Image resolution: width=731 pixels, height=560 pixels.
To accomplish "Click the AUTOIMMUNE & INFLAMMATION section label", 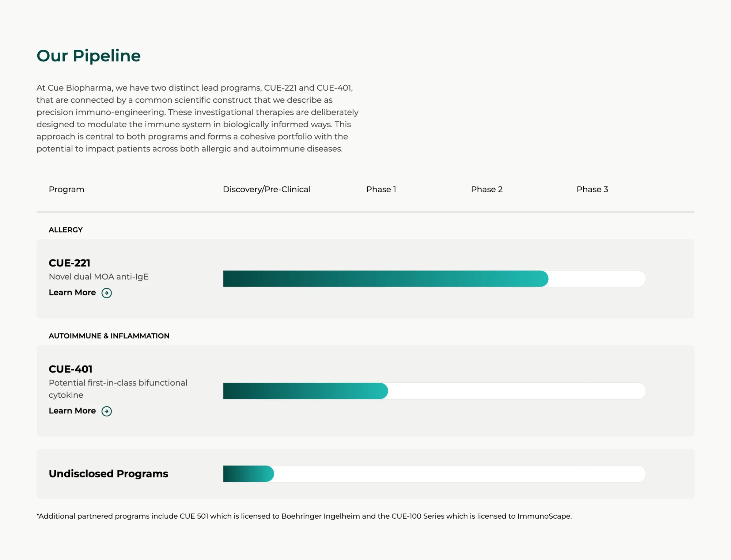I will point(109,336).
